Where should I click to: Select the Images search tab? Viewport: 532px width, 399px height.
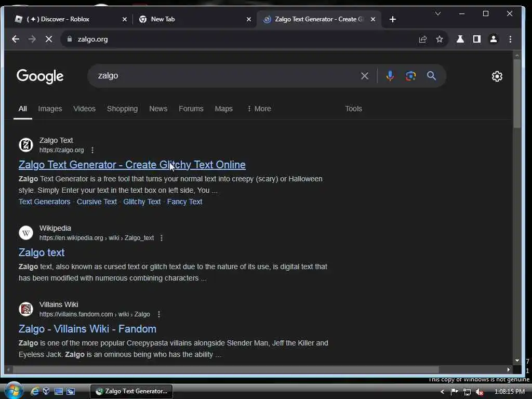(50, 109)
